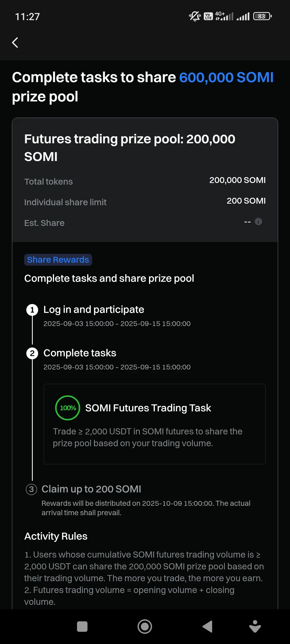Open the Est. Share info icon
Image resolution: width=290 pixels, height=644 pixels.
tap(258, 222)
